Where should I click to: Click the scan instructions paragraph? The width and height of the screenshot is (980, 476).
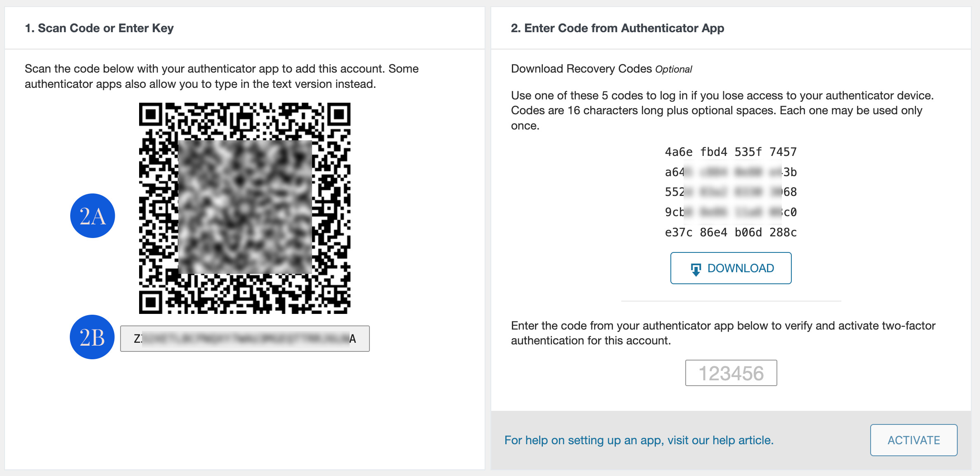pyautogui.click(x=222, y=76)
